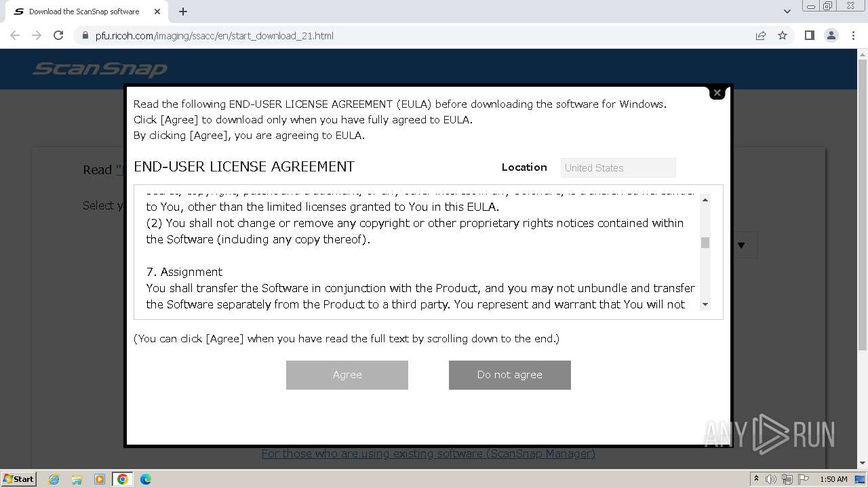Open the Windows Start menu
The height and width of the screenshot is (488, 868).
coord(18,479)
